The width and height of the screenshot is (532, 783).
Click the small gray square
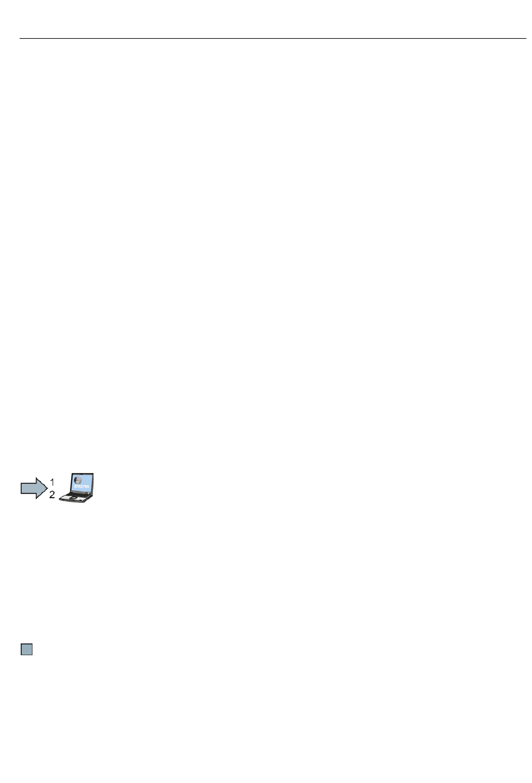point(27,649)
